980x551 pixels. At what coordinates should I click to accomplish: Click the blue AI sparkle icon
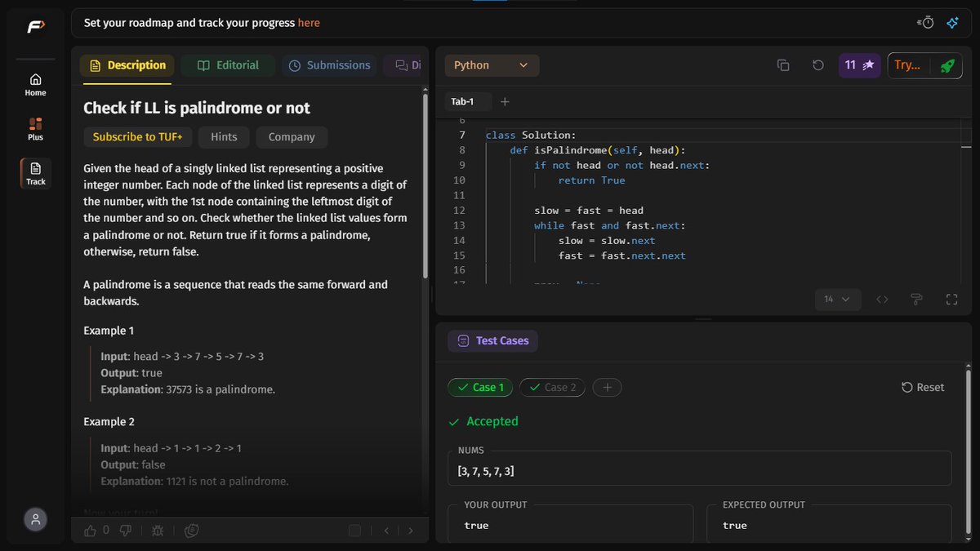coord(951,23)
